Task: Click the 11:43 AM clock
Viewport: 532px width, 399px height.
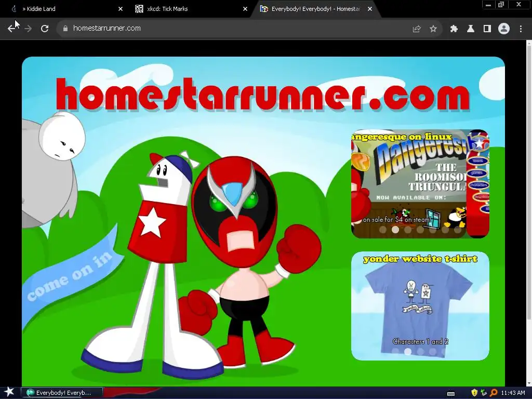Action: pyautogui.click(x=513, y=393)
